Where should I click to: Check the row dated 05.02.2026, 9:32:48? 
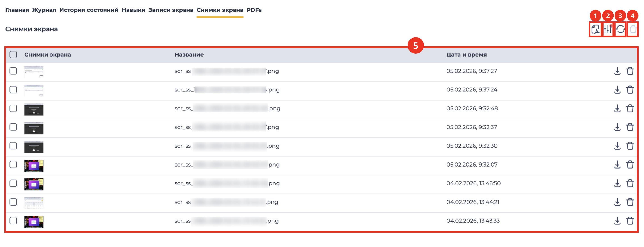(x=13, y=109)
